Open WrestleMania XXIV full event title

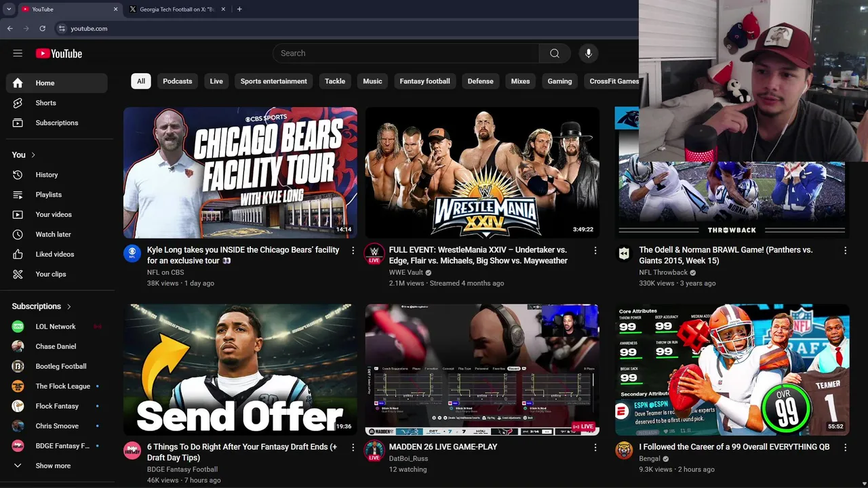(x=478, y=256)
